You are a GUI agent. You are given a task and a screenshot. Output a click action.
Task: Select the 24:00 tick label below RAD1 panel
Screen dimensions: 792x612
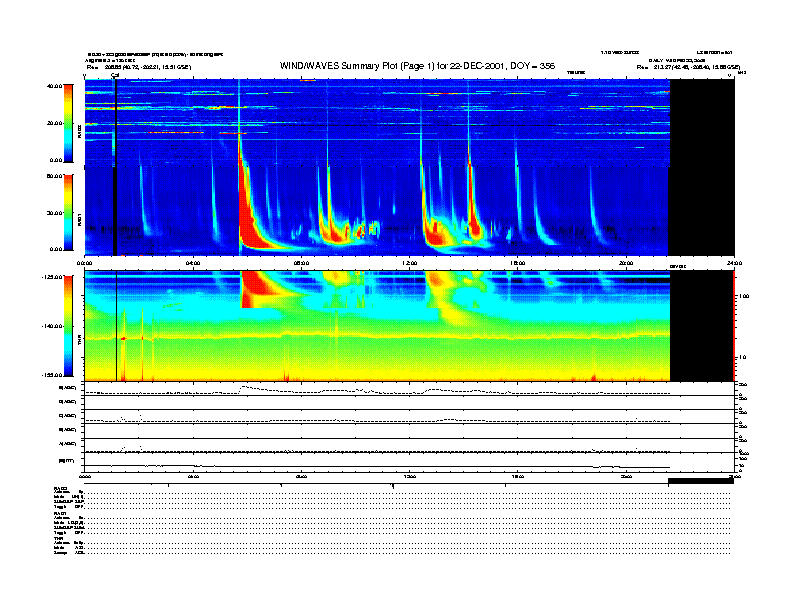[733, 263]
